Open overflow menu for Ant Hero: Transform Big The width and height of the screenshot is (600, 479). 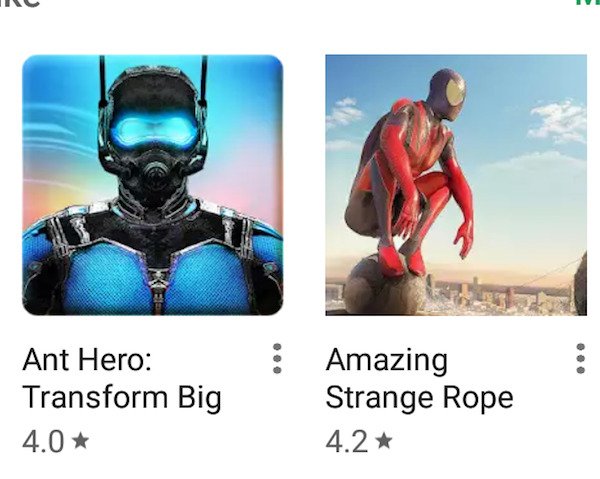click(277, 358)
